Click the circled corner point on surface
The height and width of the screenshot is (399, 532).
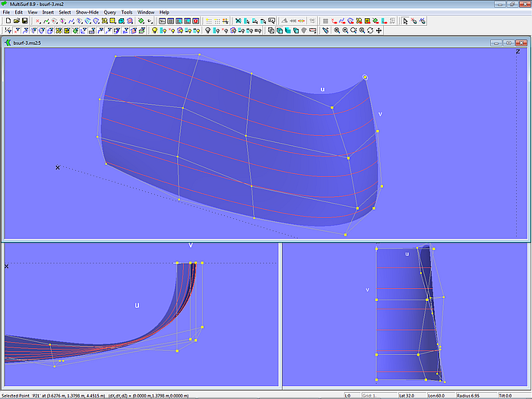pyautogui.click(x=366, y=77)
